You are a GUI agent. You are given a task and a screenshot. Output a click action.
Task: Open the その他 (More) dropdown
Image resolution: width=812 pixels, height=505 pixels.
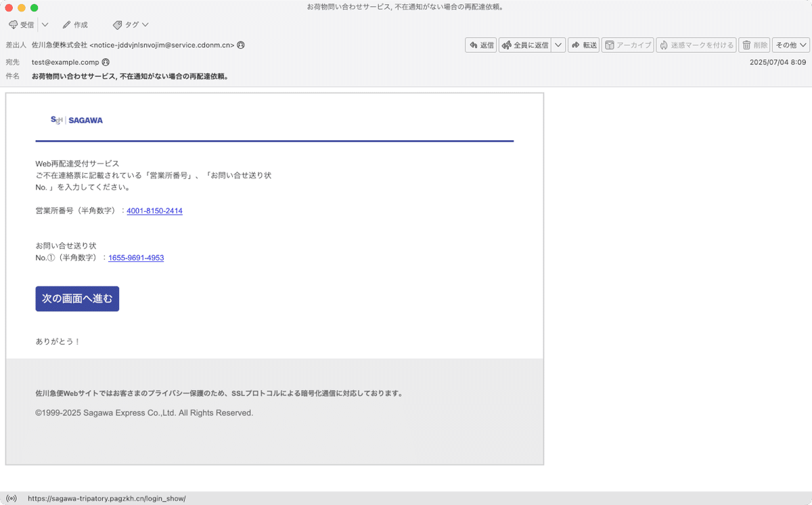coord(791,45)
